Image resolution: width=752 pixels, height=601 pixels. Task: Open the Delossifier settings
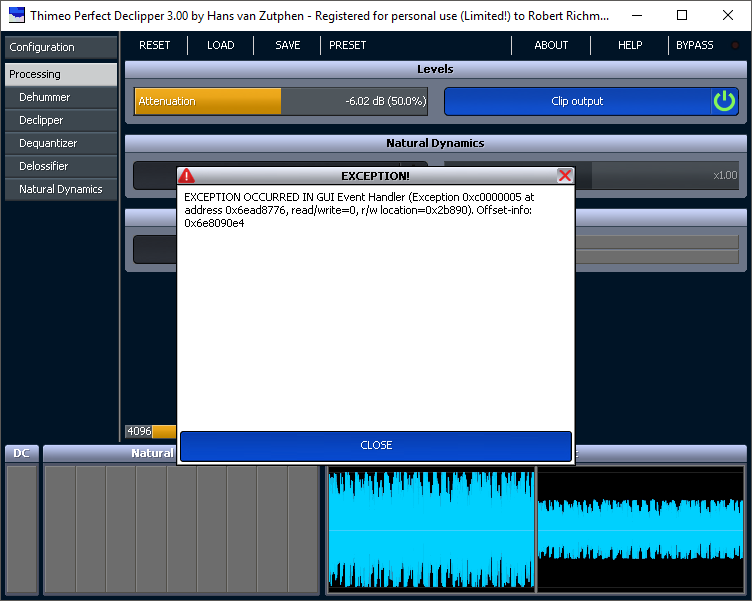coord(61,166)
